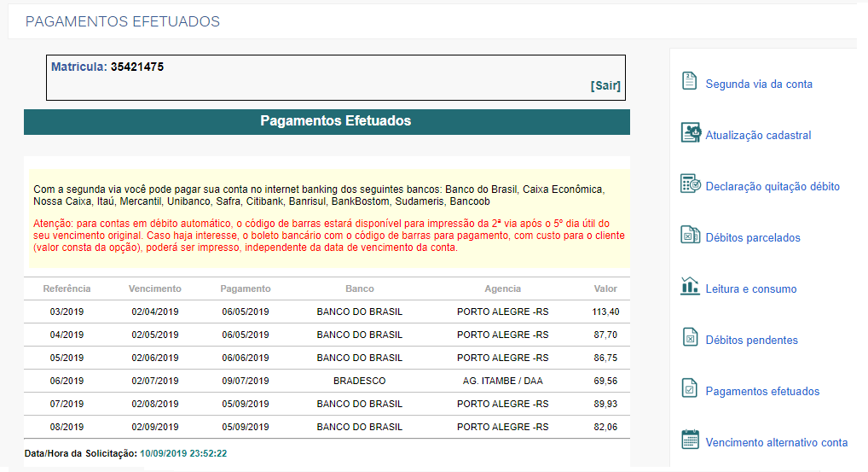
Task: Select the 03/2019 reference cell
Action: 67,312
